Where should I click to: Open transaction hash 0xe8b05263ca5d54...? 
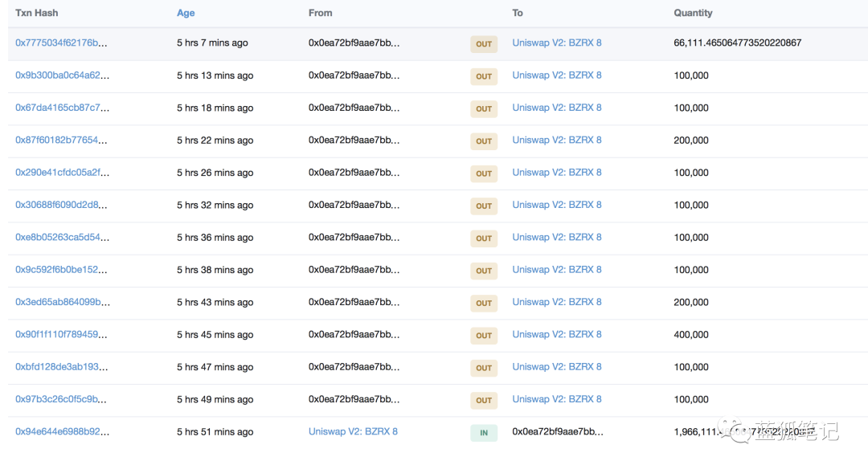pos(63,237)
